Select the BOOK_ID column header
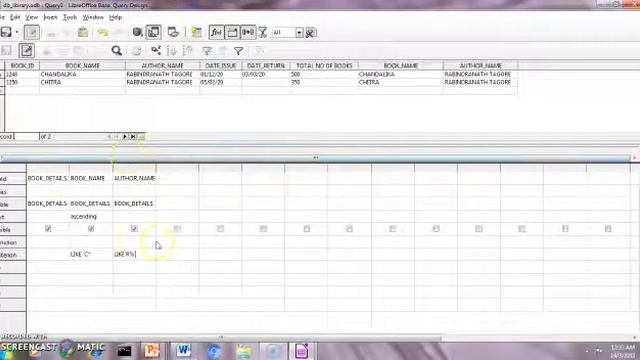This screenshot has width=640, height=360. [x=22, y=65]
